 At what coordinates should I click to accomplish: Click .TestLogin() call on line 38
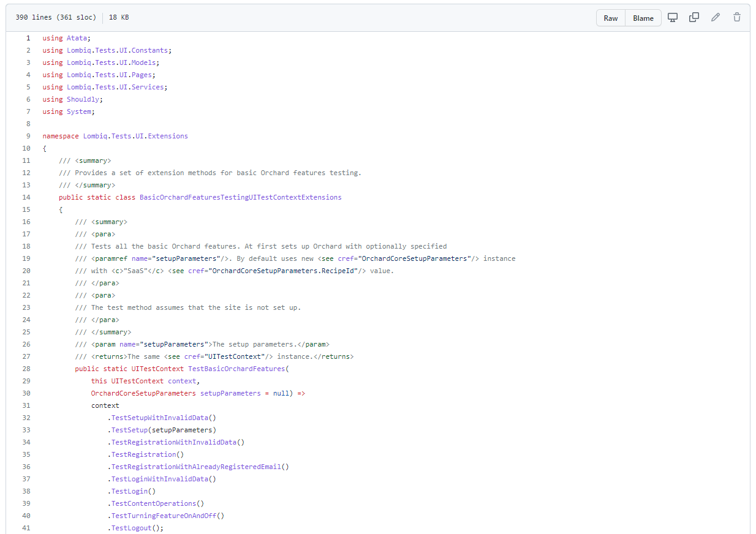[132, 491]
